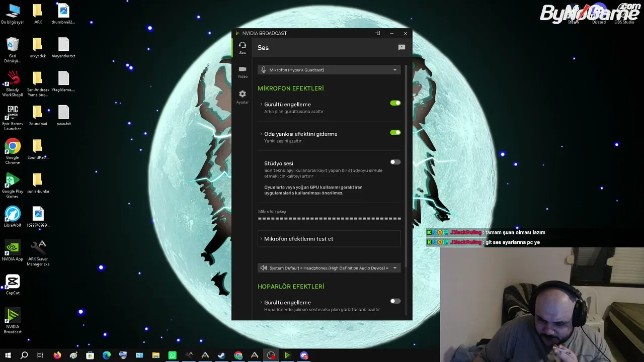Image resolution: width=644 pixels, height=362 pixels.
Task: Open the Ayarlar settings tab
Action: point(243,97)
